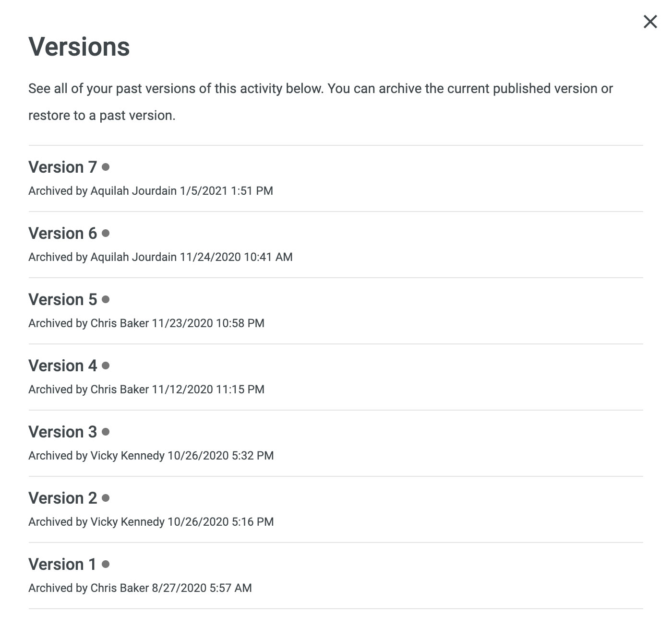Image resolution: width=672 pixels, height=637 pixels.
Task: Click the gray status dot beside Version 5
Action: (106, 299)
